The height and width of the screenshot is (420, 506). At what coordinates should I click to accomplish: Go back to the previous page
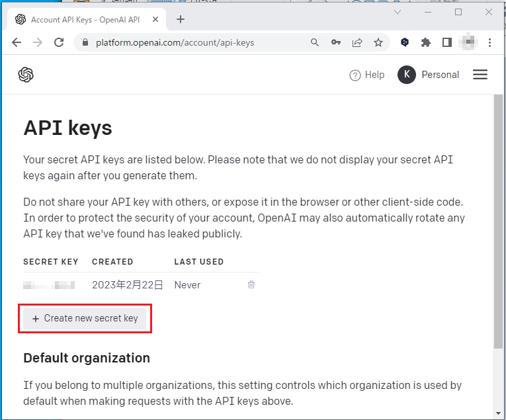(x=17, y=42)
